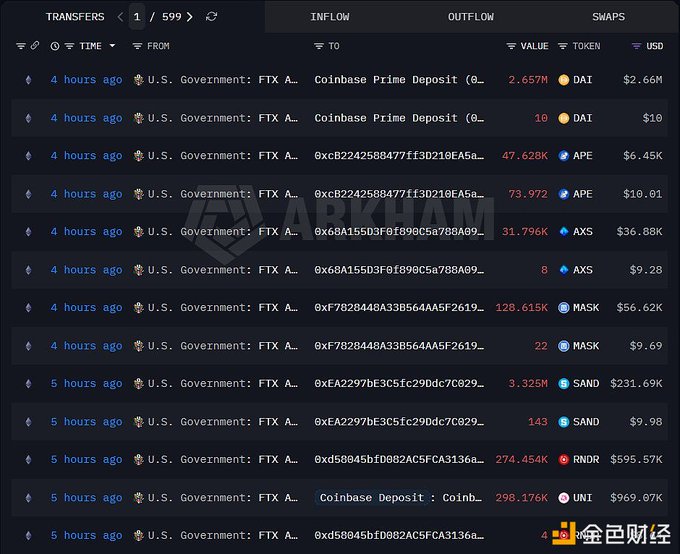Open the '4 hours ago' timestamp on $2.66M row
Image resolution: width=680 pixels, height=554 pixels.
(x=86, y=80)
